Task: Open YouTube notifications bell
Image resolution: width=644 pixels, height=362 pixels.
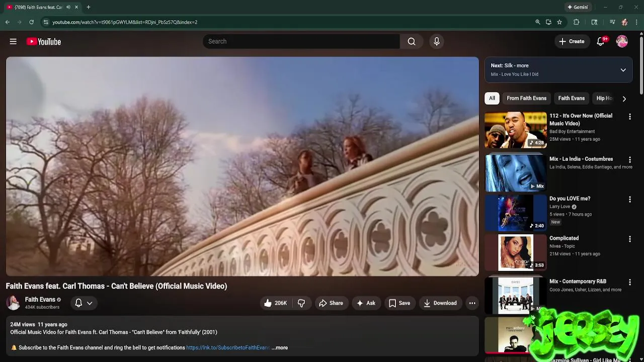Action: point(601,41)
